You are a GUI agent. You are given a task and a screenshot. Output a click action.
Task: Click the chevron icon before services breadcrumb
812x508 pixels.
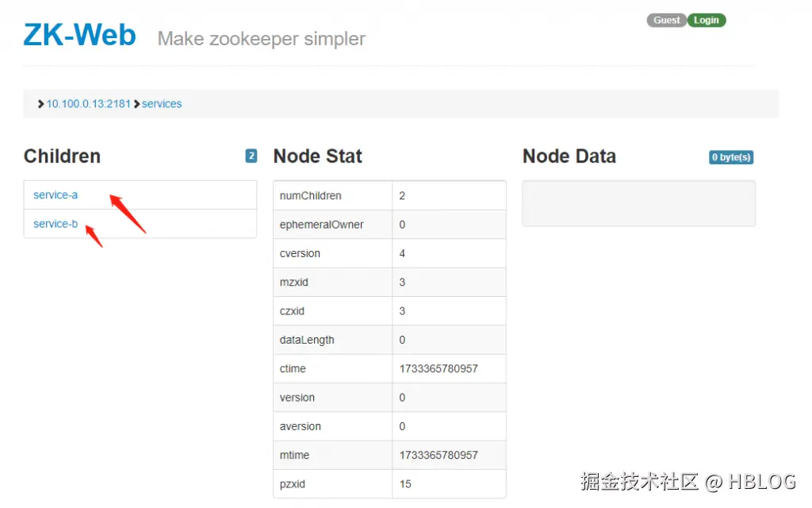click(x=137, y=104)
